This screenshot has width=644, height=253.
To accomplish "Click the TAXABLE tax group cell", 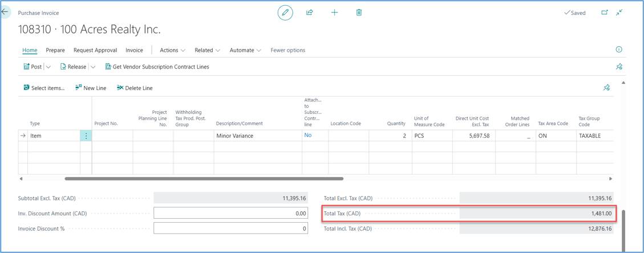I will 595,136.
